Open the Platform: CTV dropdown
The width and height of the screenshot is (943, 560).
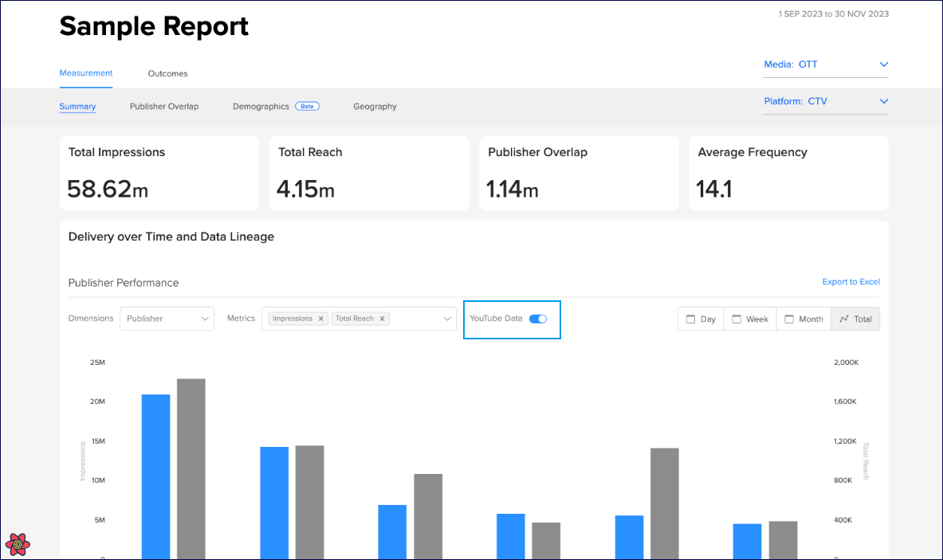(x=826, y=101)
